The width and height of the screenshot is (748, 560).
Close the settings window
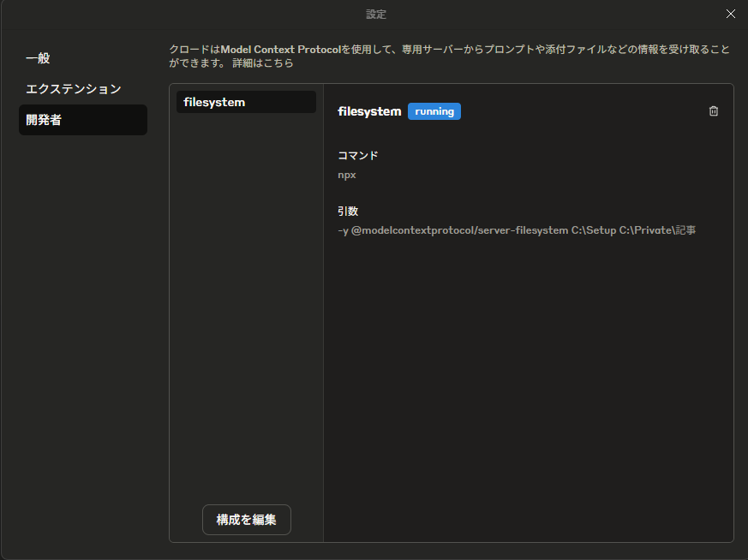(731, 14)
